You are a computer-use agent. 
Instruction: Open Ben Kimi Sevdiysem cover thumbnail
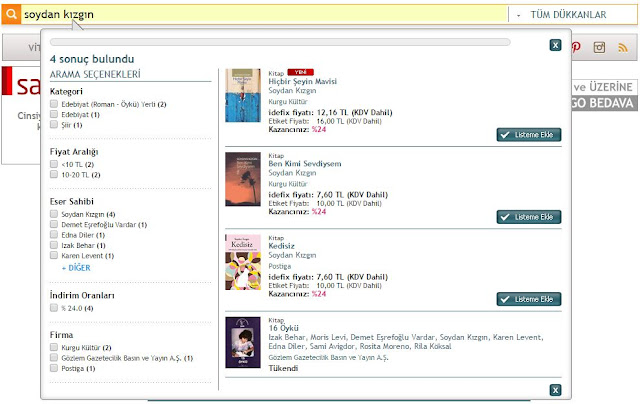tap(243, 179)
